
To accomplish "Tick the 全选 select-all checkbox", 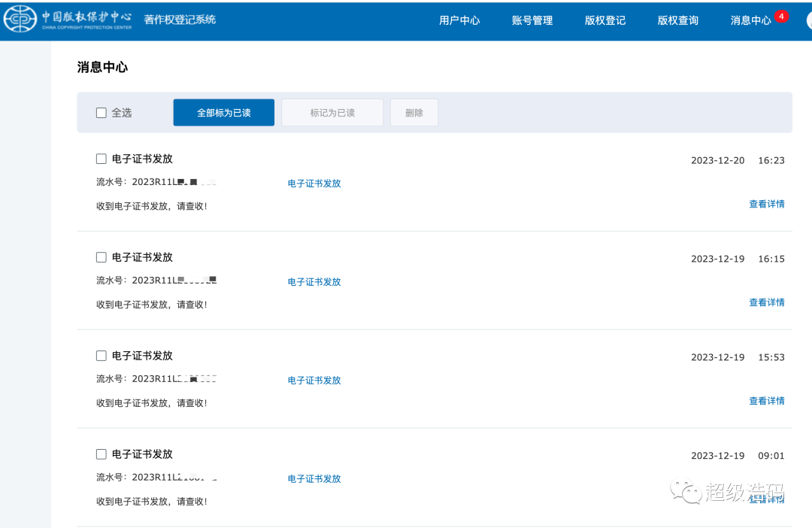I will (101, 112).
